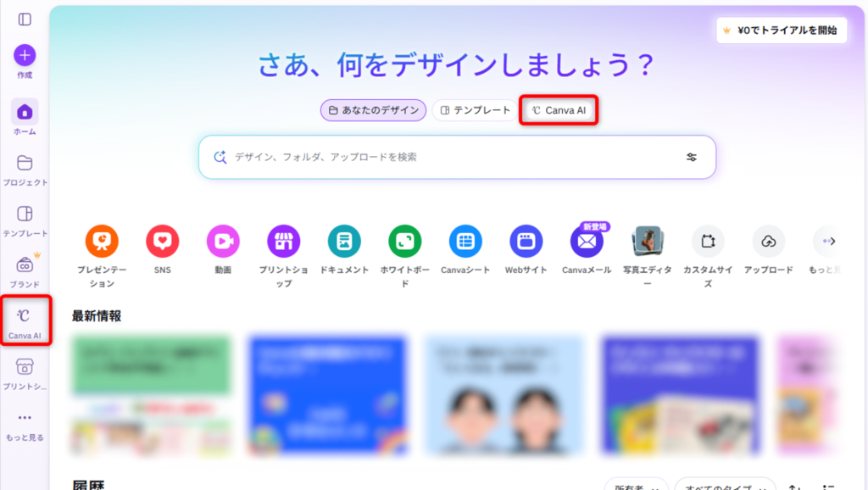Viewport: 868px width, 490px height.
Task: Create a Video (動画) design
Action: tap(223, 242)
